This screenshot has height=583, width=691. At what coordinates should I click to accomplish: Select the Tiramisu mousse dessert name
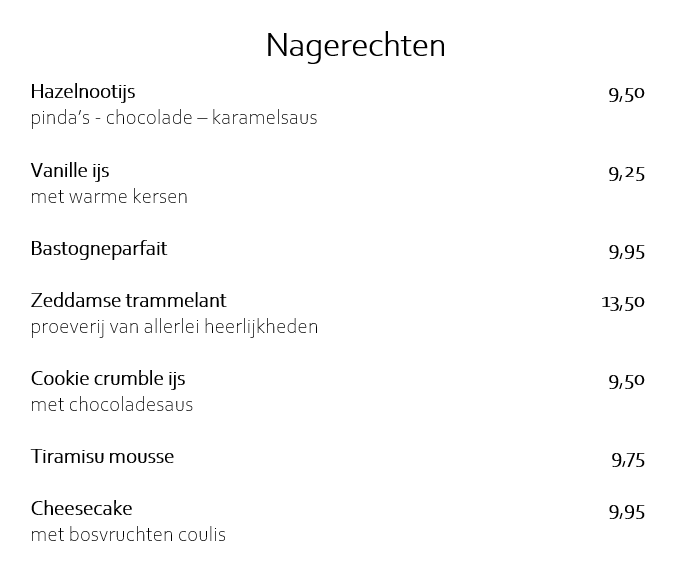point(102,457)
